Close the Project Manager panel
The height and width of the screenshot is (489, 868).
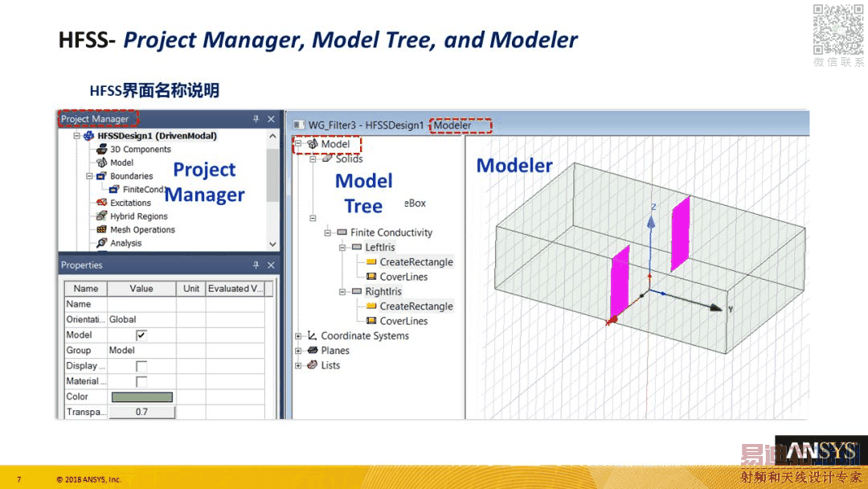point(272,119)
